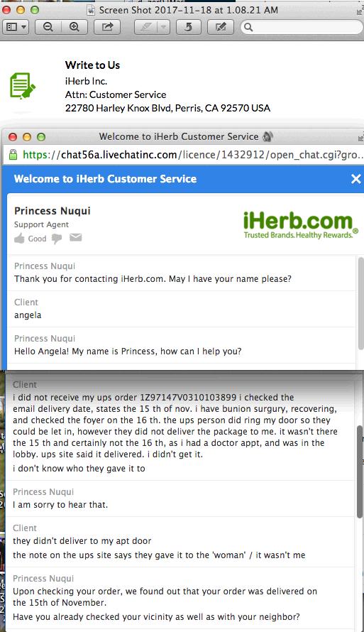Open the Share toolbar button

(107, 27)
